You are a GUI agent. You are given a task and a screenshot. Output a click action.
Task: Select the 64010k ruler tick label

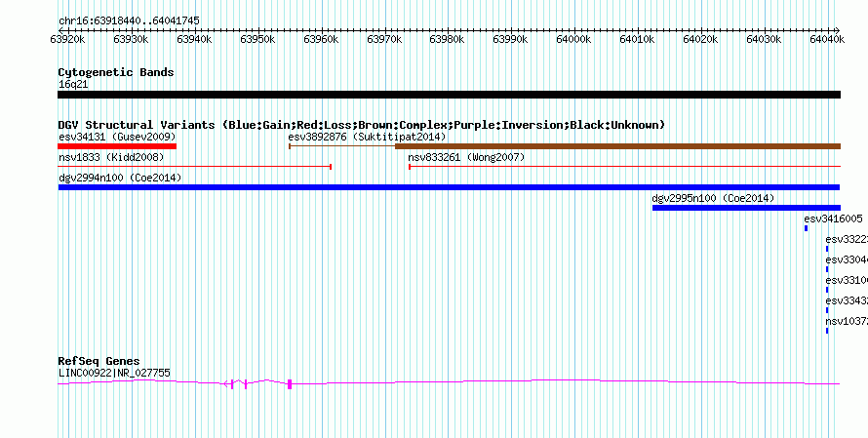click(x=637, y=39)
